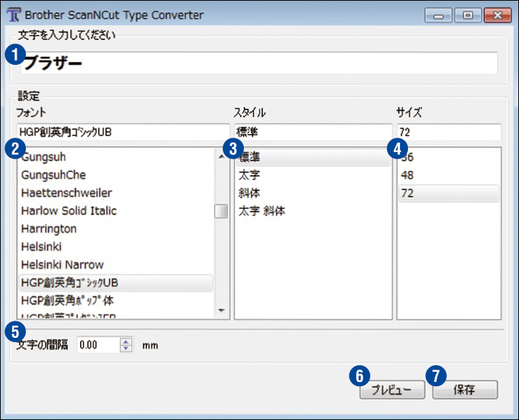Screen dimensions: 519x420
Task: Close the Type Converter window
Action: point(497,16)
